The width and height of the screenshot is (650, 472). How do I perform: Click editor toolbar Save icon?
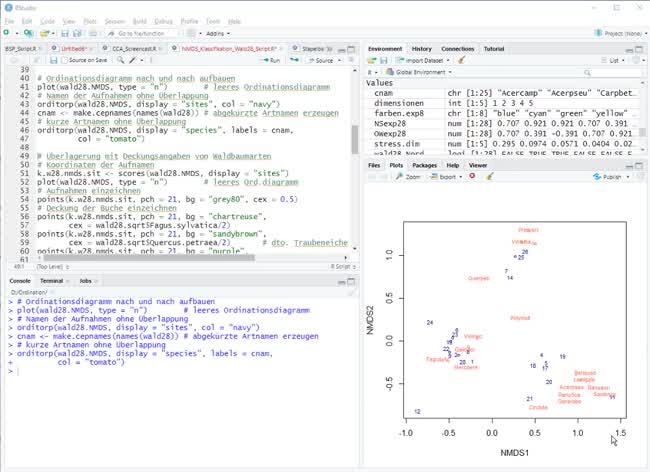click(x=53, y=61)
